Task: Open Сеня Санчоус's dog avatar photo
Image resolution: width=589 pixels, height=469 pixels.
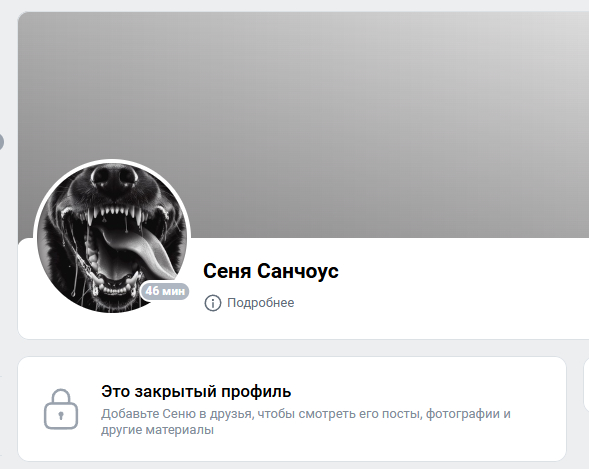Action: click(x=112, y=237)
